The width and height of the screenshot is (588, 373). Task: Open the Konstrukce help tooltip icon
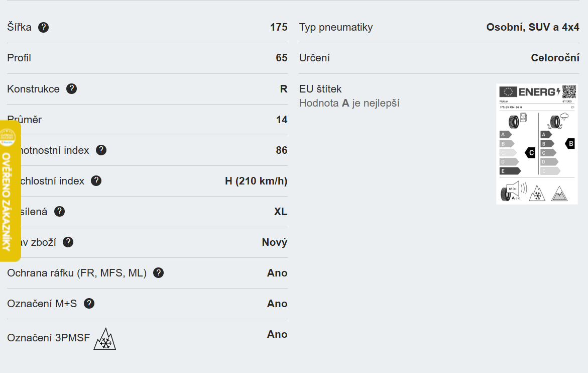pos(72,89)
